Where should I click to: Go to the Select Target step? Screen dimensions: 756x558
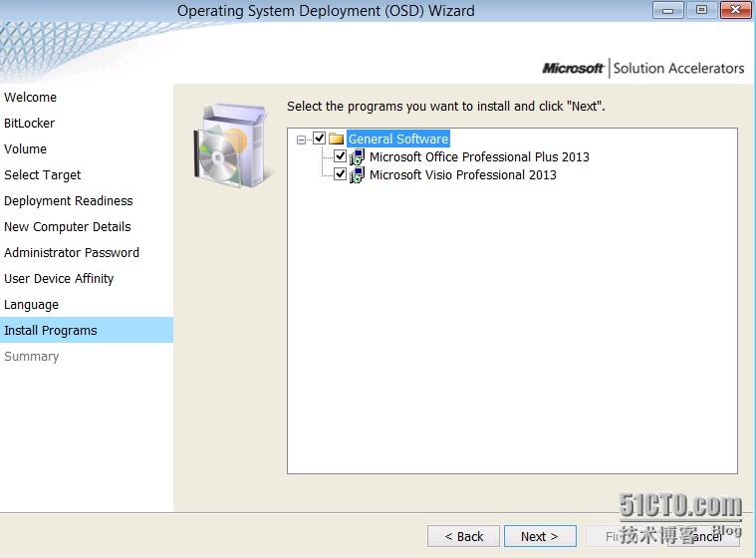tap(43, 175)
